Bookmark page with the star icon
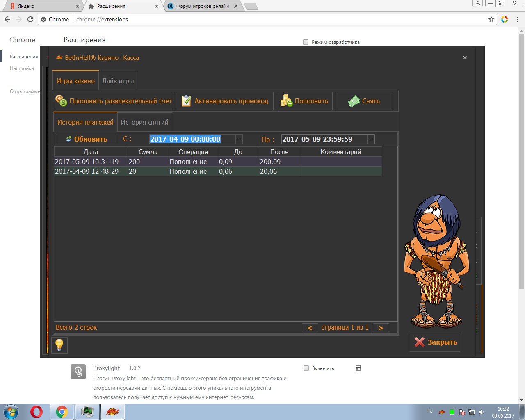 click(x=491, y=19)
